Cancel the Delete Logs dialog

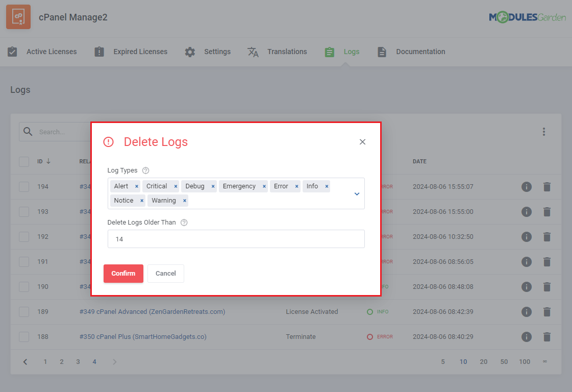[166, 274]
